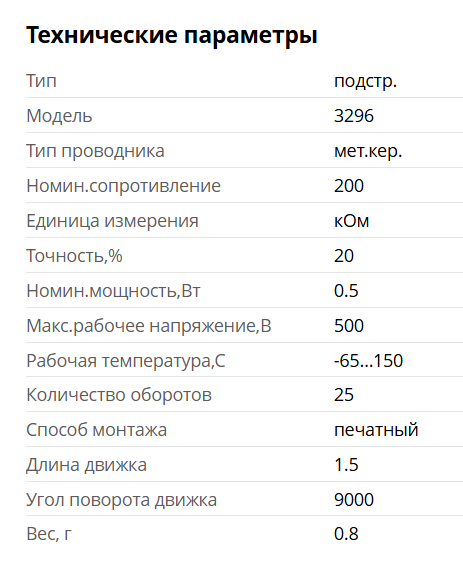This screenshot has width=463, height=564.
Task: Click 'Тип проводника' label
Action: click(x=95, y=151)
